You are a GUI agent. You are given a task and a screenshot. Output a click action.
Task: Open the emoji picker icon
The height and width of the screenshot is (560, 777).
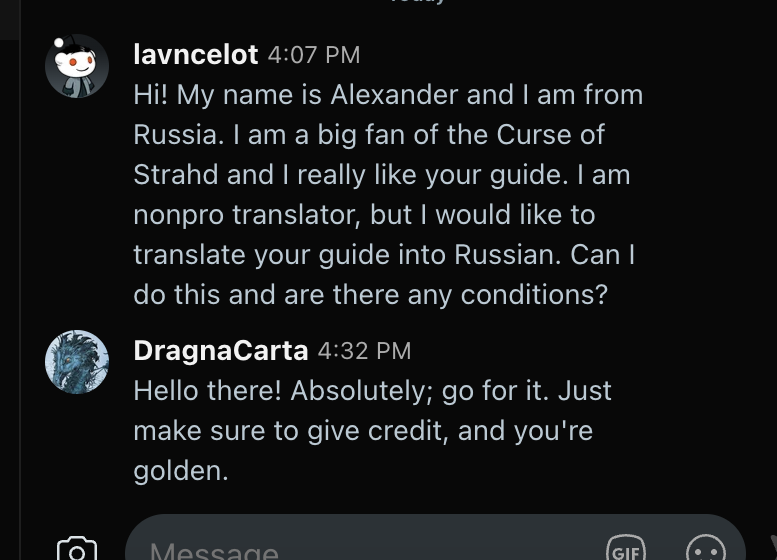coord(706,548)
